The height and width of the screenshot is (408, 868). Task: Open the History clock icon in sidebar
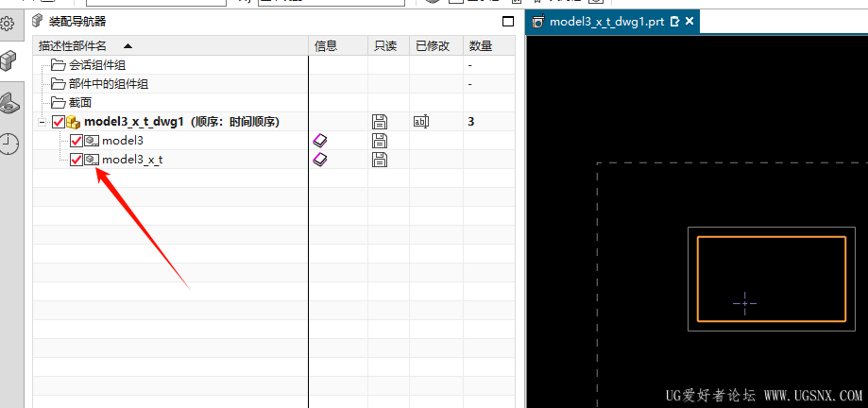pyautogui.click(x=9, y=144)
